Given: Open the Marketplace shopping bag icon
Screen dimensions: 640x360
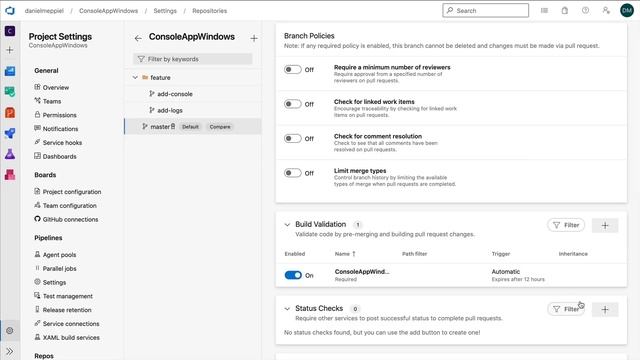Looking at the screenshot, I should (564, 11).
